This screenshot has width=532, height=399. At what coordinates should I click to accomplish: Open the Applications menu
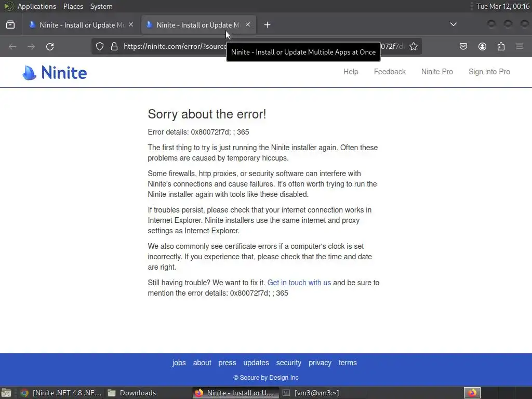pyautogui.click(x=37, y=6)
